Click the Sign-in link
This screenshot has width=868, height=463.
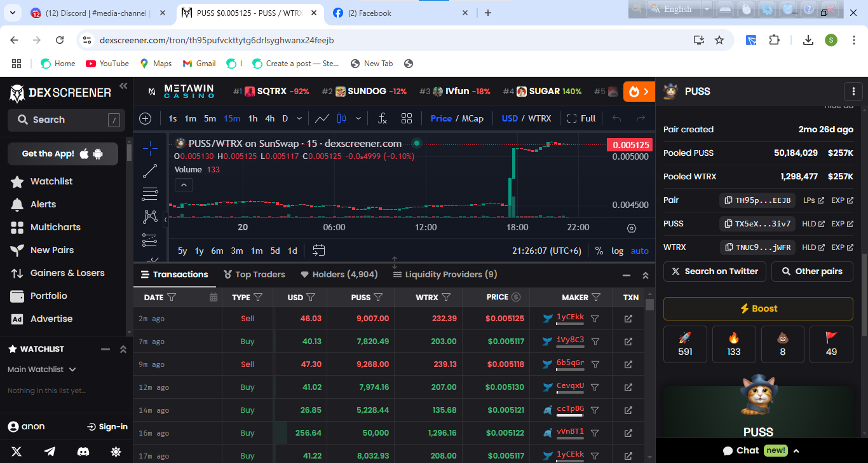click(x=107, y=427)
